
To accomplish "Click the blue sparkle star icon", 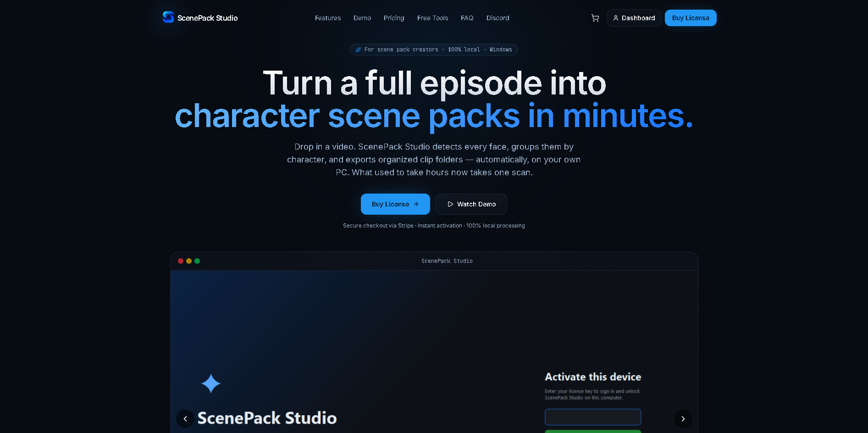I will point(211,383).
